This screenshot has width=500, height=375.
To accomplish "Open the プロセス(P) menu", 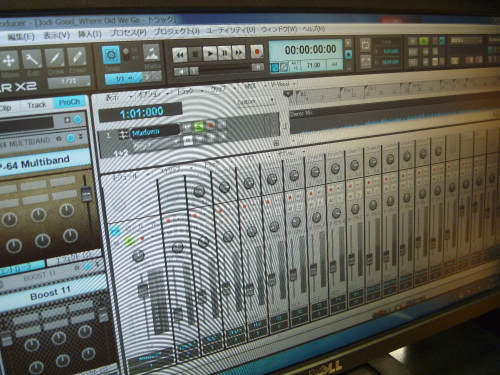I will pyautogui.click(x=128, y=33).
